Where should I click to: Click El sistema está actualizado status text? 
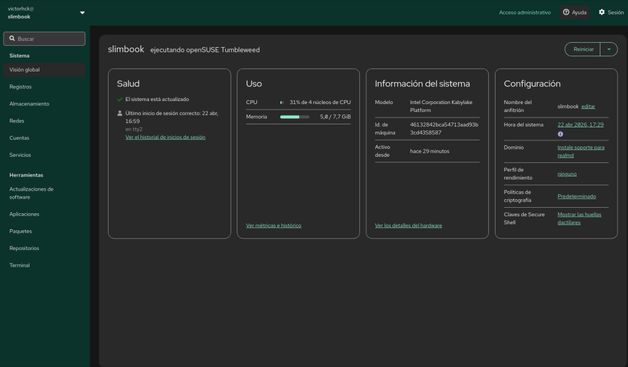coord(157,99)
